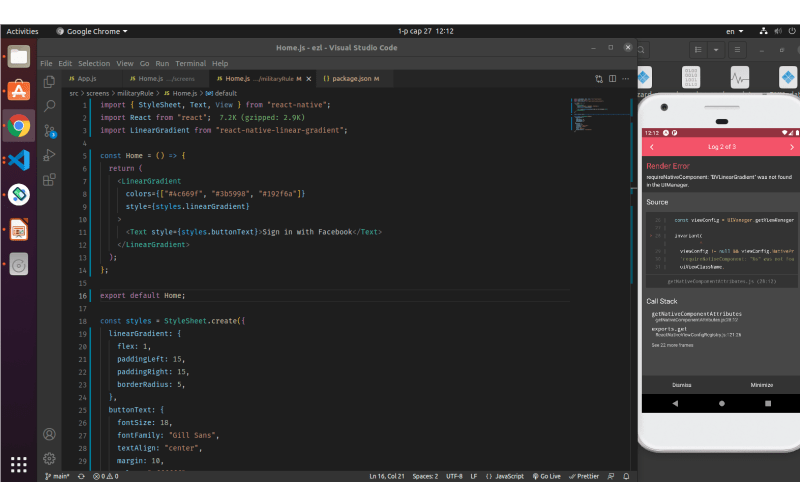This screenshot has height=482, width=800.
Task: Go to previous log in error overlay
Action: 652,147
